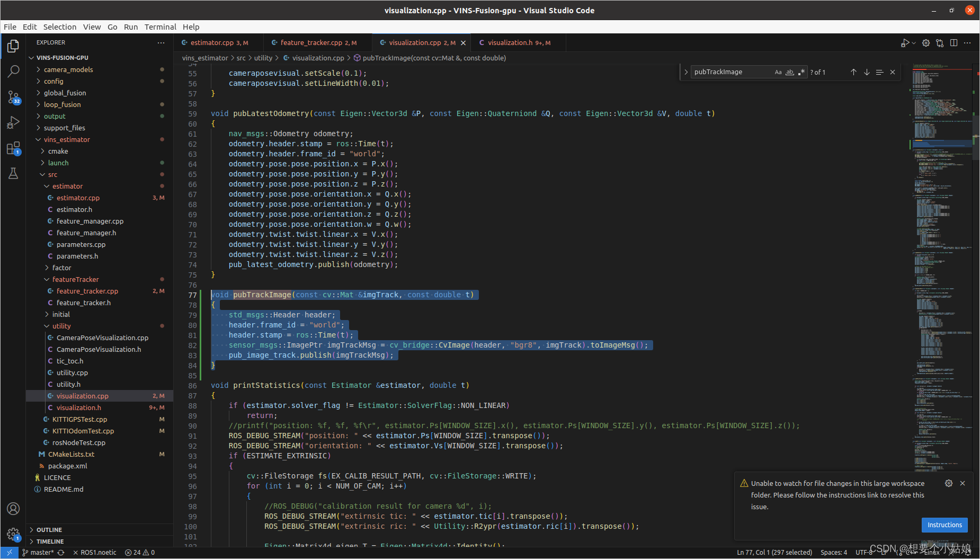This screenshot has height=559, width=980.
Task: Open the Search view in activity bar
Action: (13, 71)
